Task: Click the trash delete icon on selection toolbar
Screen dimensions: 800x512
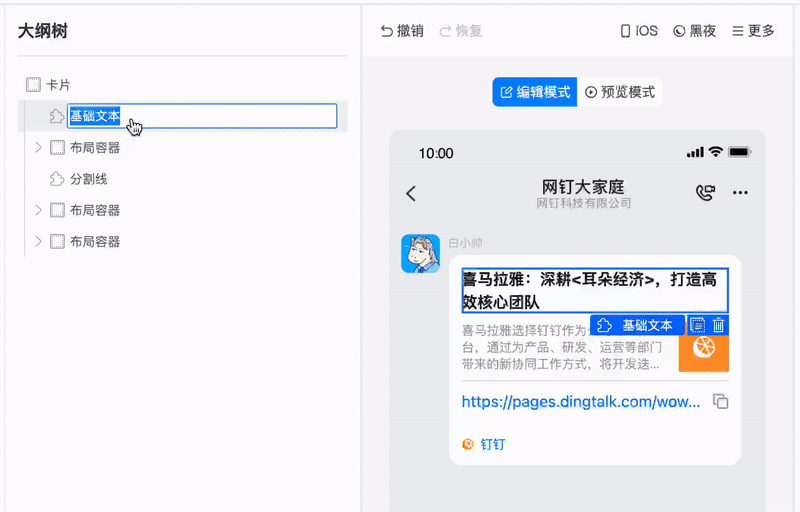Action: click(x=718, y=325)
